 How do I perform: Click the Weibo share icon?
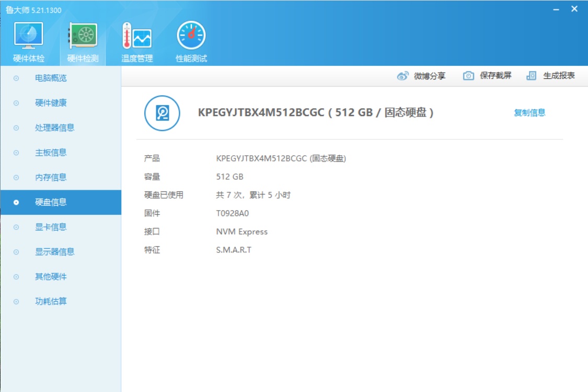point(403,76)
